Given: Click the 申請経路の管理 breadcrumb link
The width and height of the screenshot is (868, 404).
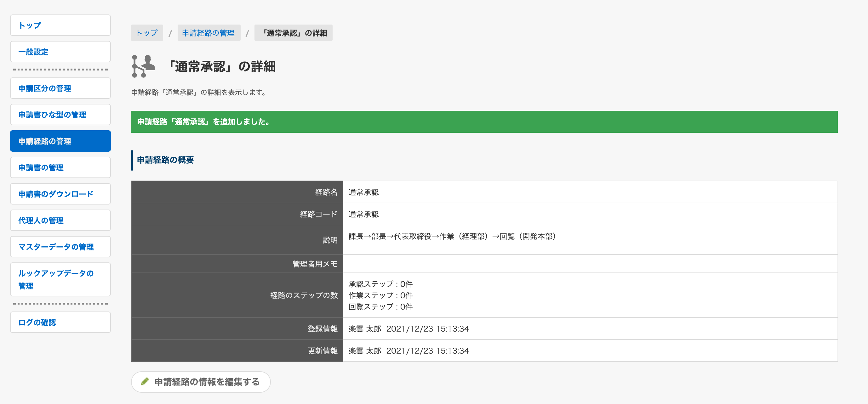Looking at the screenshot, I should [208, 33].
